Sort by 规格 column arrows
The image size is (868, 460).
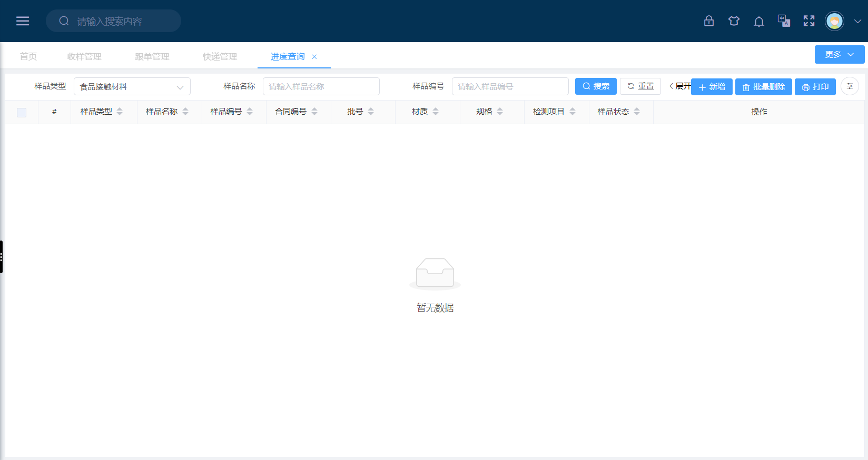tap(500, 112)
